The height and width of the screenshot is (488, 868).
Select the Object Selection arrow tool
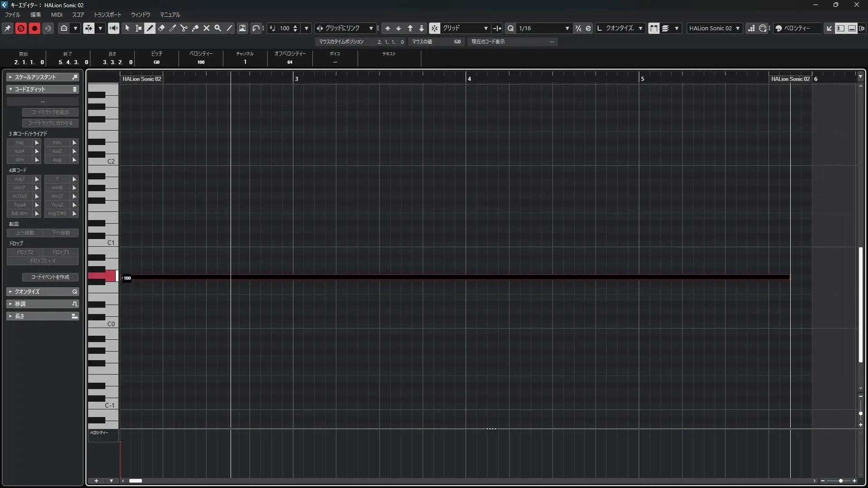coord(127,28)
